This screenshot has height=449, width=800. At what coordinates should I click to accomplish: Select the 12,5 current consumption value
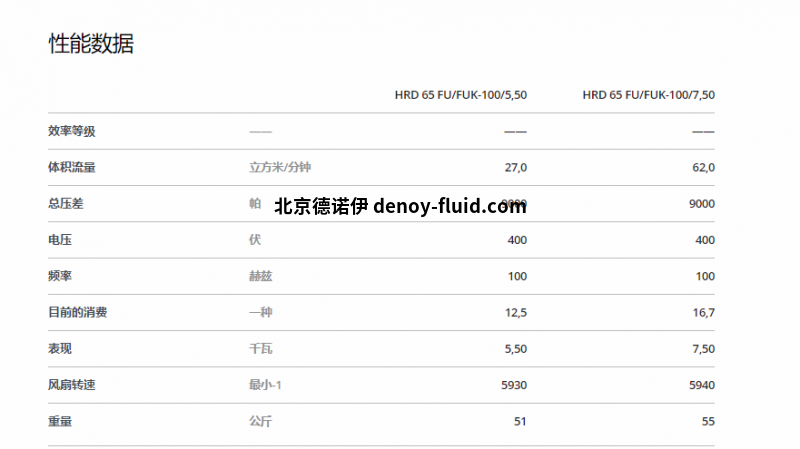[515, 313]
